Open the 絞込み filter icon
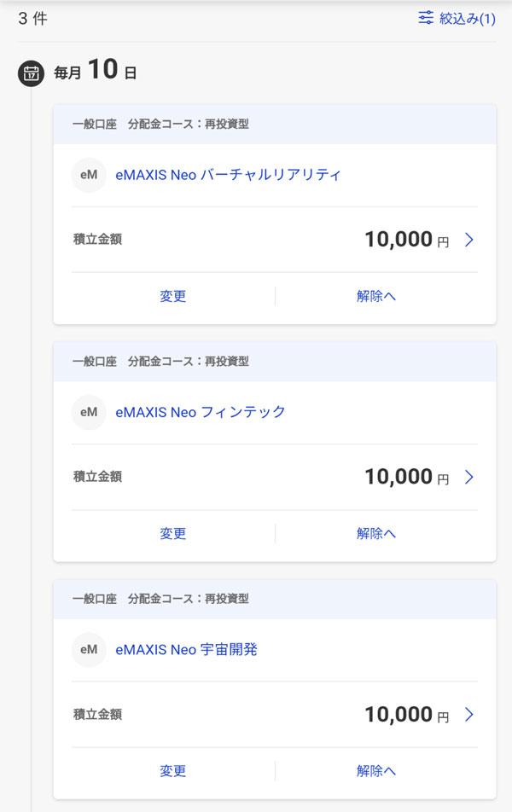The height and width of the screenshot is (812, 512). (x=426, y=18)
